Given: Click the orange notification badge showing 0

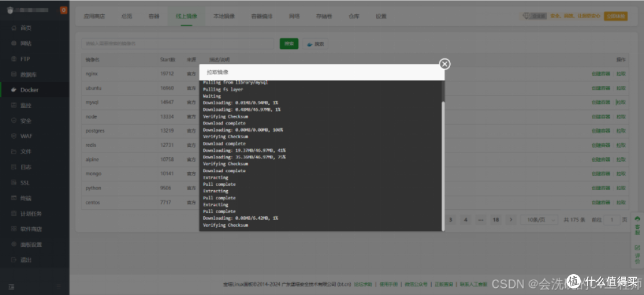Looking at the screenshot, I should pyautogui.click(x=64, y=10).
